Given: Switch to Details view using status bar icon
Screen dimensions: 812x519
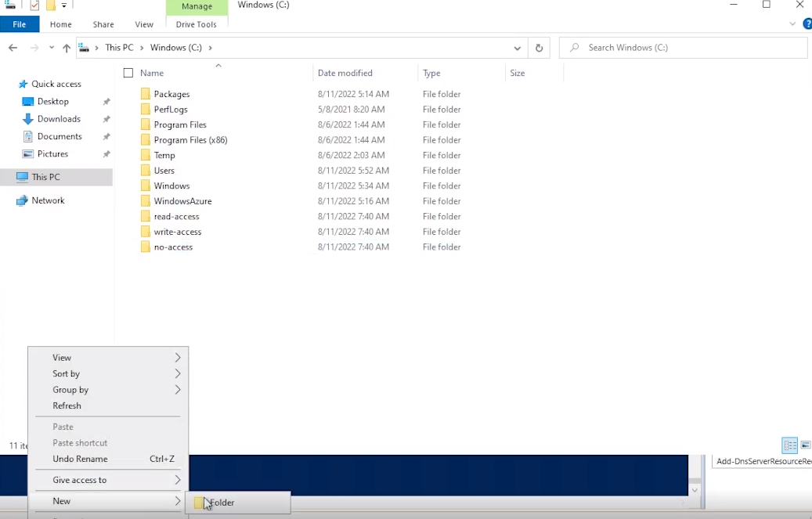Looking at the screenshot, I should point(789,445).
